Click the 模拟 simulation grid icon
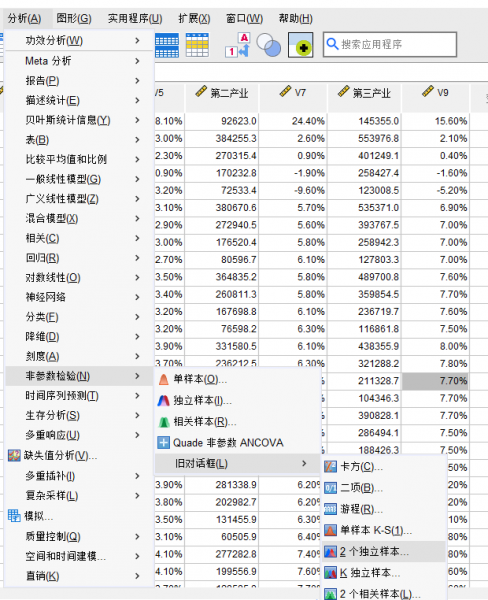The width and height of the screenshot is (488, 600). [14, 515]
